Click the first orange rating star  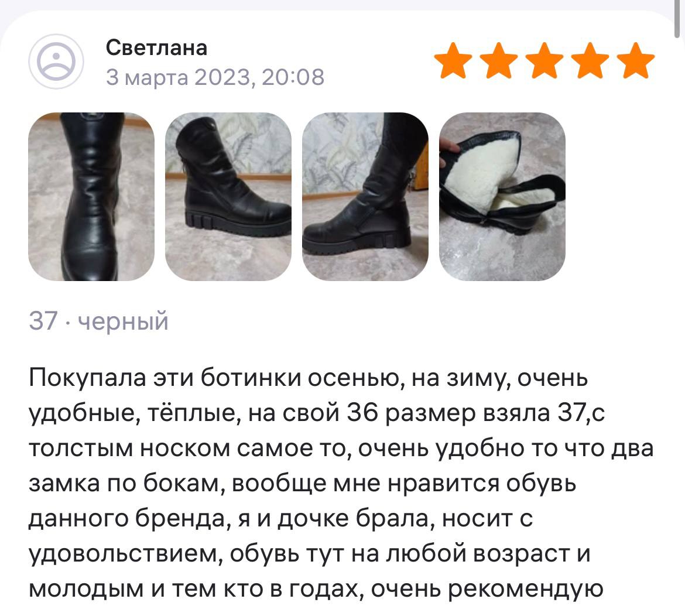point(453,60)
